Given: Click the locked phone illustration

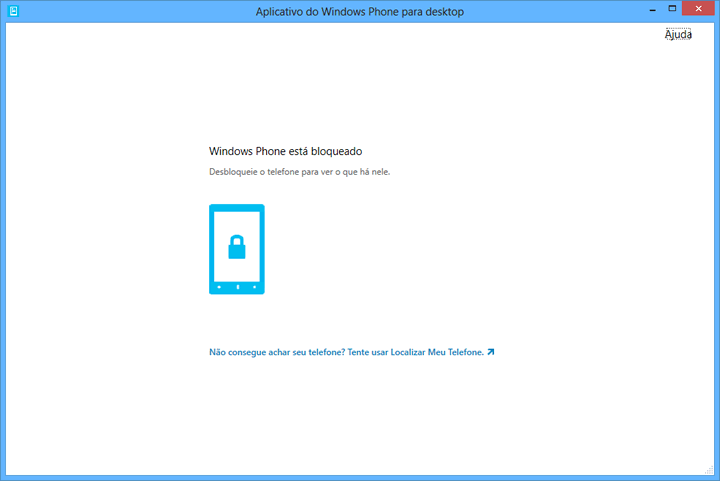Looking at the screenshot, I should click(x=237, y=249).
